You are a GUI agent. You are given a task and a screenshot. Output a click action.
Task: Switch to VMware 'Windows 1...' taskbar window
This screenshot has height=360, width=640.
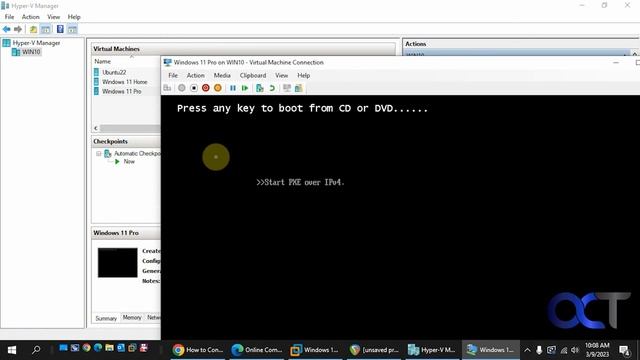[x=315, y=350]
